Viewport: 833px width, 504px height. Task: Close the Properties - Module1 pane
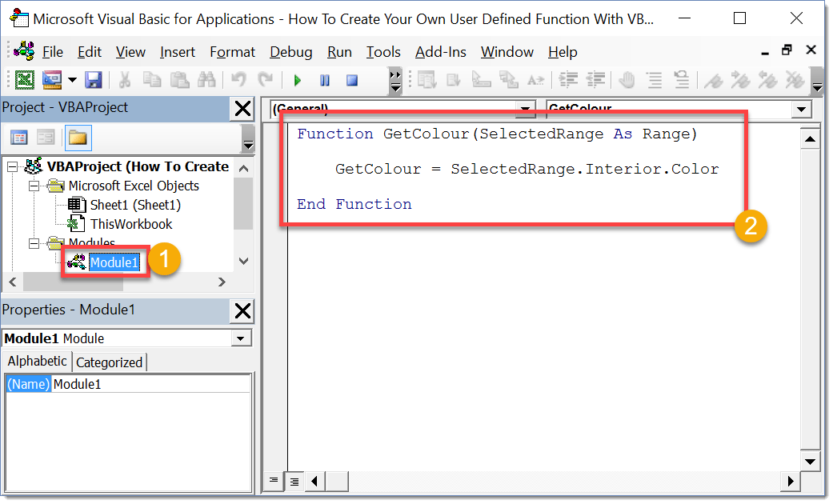(242, 311)
